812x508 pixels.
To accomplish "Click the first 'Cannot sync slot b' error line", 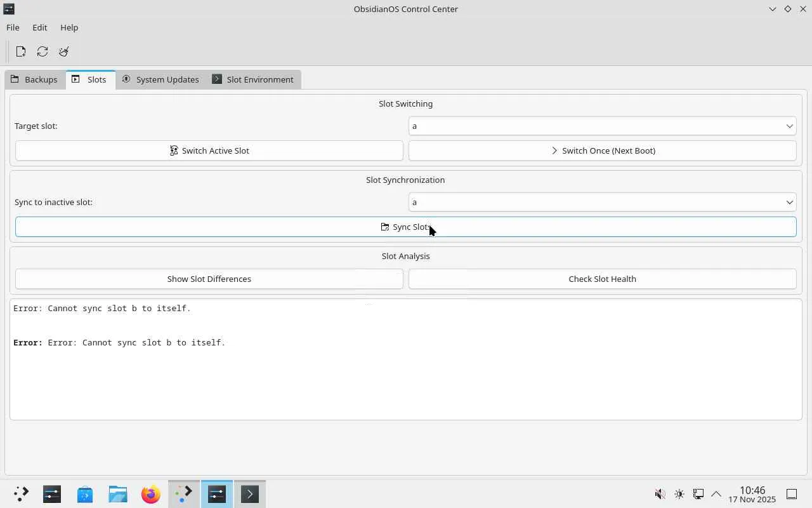I will (102, 308).
